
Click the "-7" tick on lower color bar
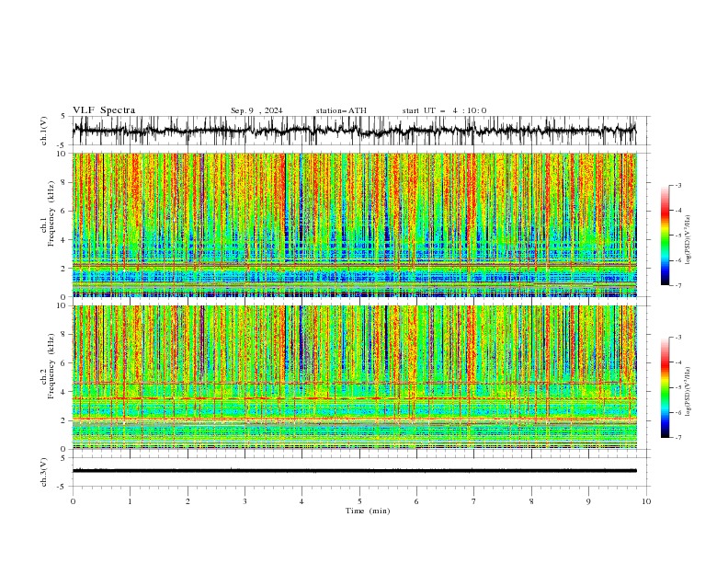point(677,438)
